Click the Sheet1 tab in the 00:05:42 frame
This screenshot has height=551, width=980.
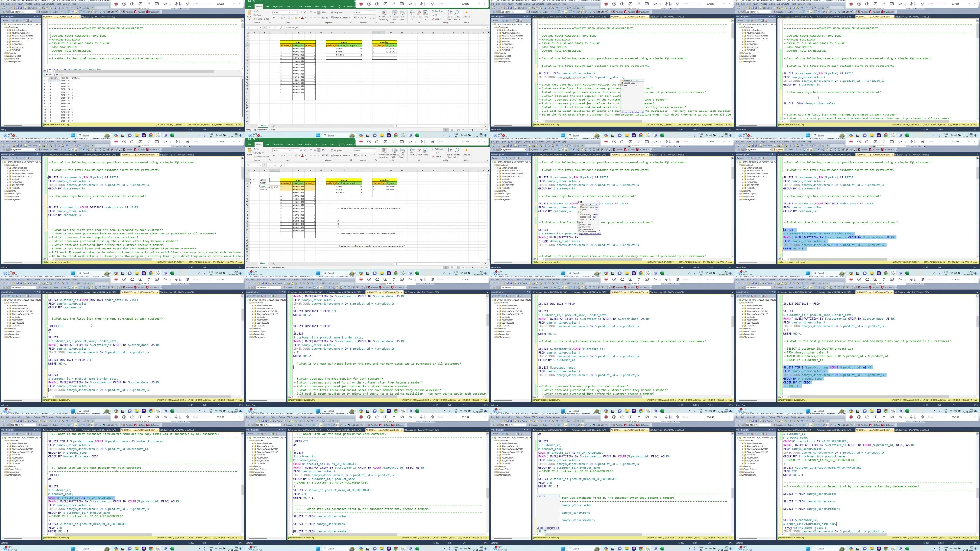pos(263,126)
